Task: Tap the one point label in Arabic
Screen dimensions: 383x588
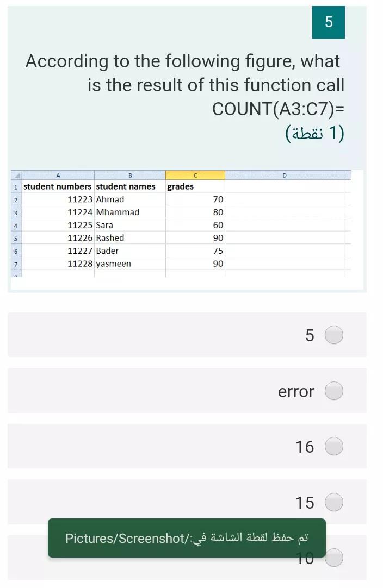Action: point(314,133)
